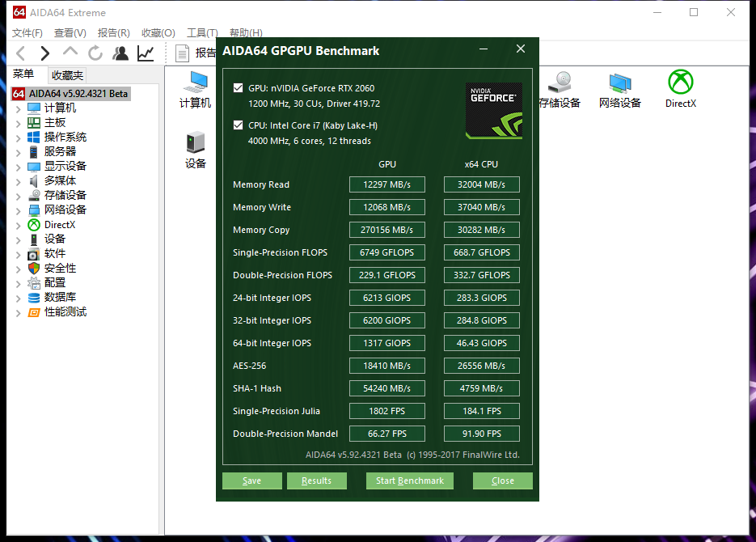Select the 操作系统 Windows icon in tree
Viewport: 756px width, 542px height.
pyautogui.click(x=34, y=137)
